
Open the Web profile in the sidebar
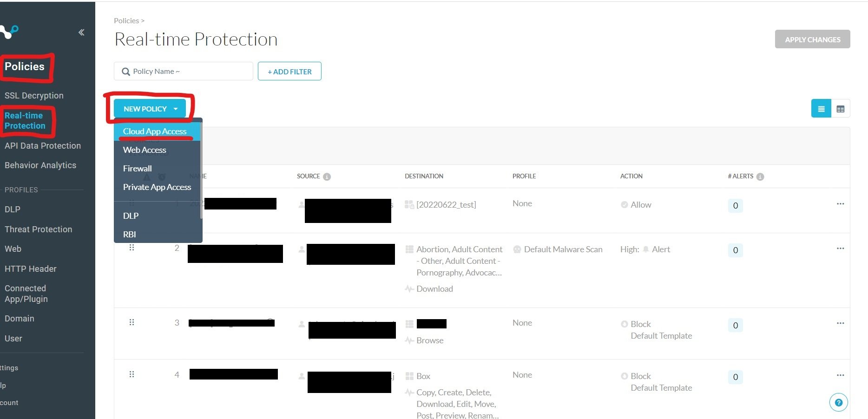(x=13, y=249)
